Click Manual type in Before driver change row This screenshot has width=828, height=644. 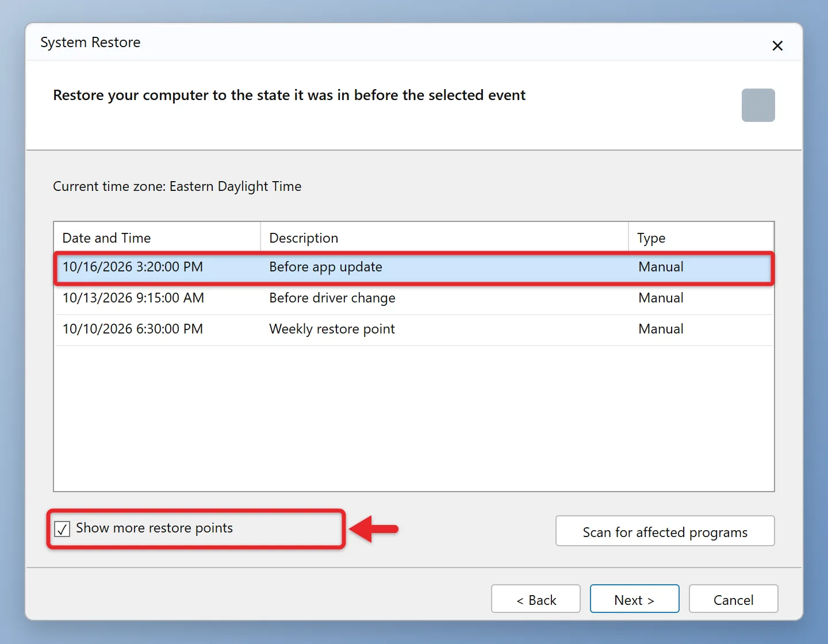pyautogui.click(x=661, y=298)
